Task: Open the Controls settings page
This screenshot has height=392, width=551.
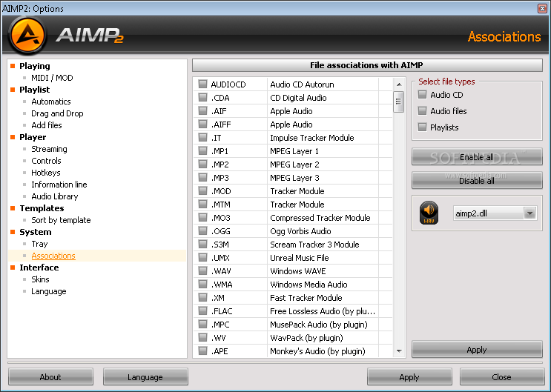Action: tap(46, 161)
